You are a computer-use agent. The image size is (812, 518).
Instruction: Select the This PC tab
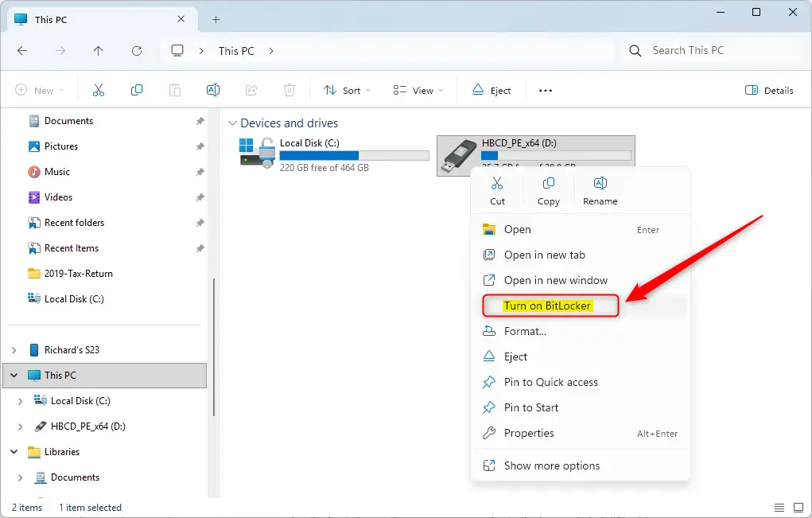[x=101, y=20]
